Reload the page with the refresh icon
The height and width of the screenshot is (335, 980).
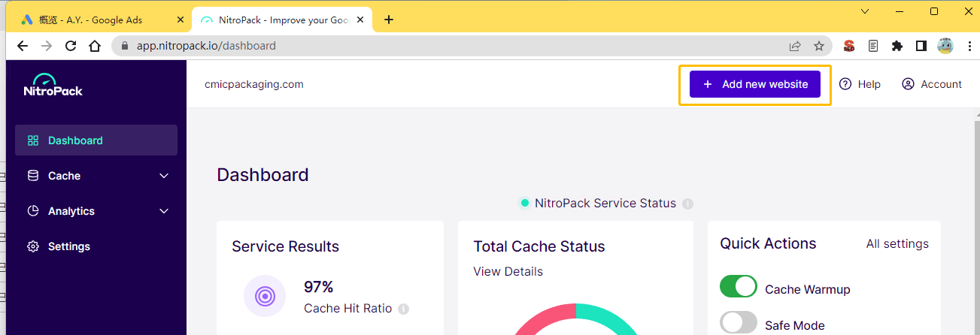pyautogui.click(x=71, y=46)
